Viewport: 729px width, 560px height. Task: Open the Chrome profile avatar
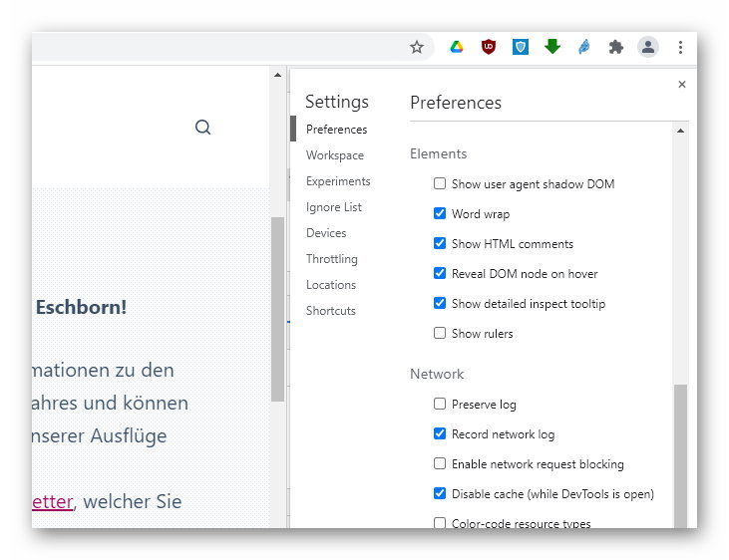tap(648, 47)
